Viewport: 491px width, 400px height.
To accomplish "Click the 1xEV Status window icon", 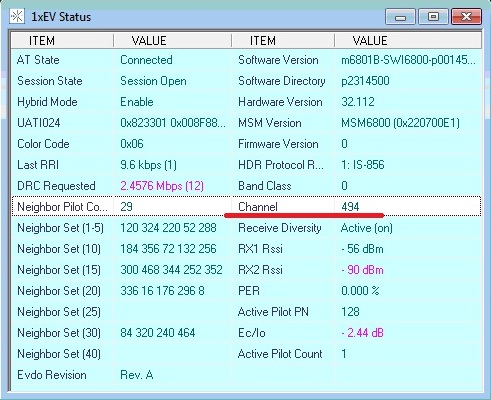I will click(17, 16).
